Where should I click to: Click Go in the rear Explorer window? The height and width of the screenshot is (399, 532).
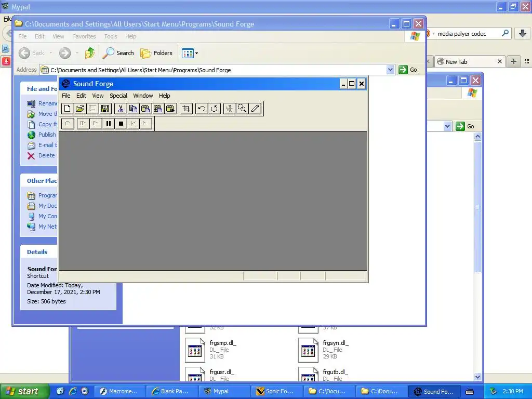pyautogui.click(x=465, y=126)
